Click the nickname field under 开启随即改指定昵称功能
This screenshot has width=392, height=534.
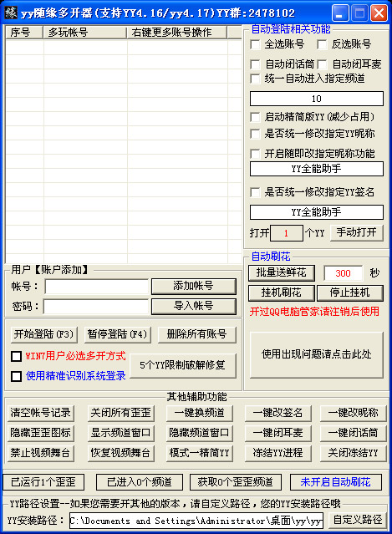coord(317,169)
